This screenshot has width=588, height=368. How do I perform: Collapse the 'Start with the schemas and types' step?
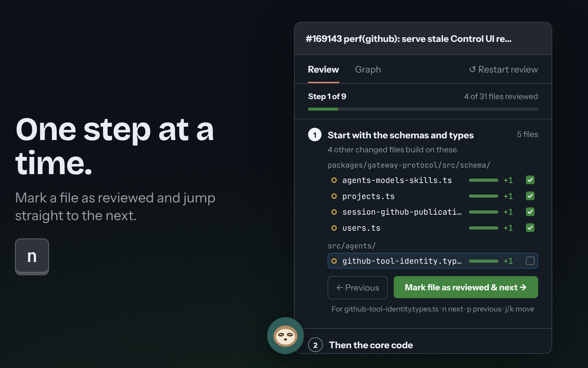tap(401, 135)
